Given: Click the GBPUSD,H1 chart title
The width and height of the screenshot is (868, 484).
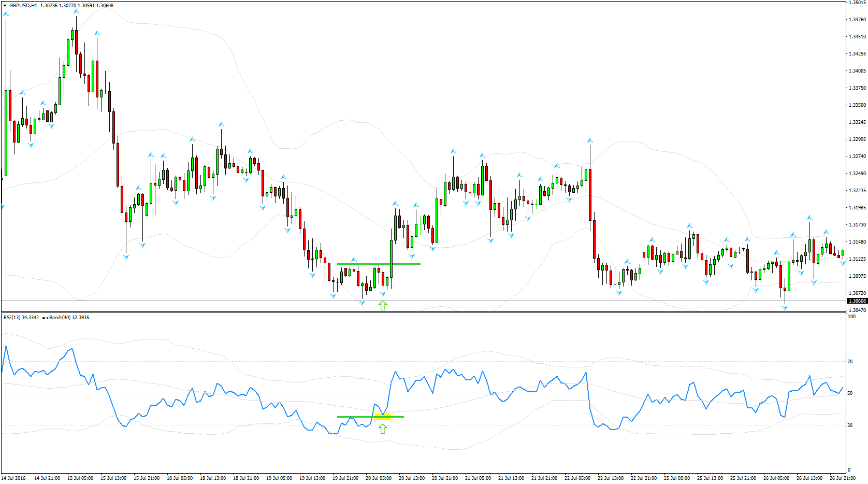Looking at the screenshot, I should [x=23, y=6].
